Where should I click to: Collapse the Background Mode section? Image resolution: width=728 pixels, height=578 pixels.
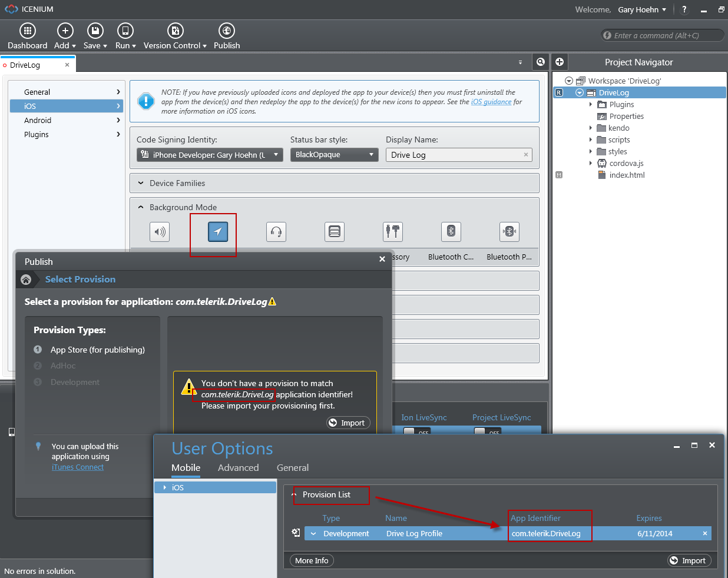click(x=141, y=207)
